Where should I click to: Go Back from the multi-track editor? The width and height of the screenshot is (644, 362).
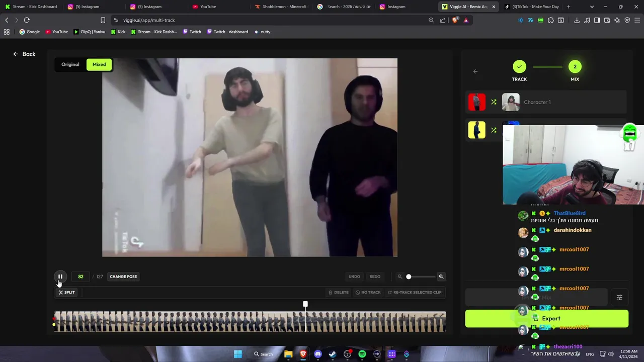(24, 54)
